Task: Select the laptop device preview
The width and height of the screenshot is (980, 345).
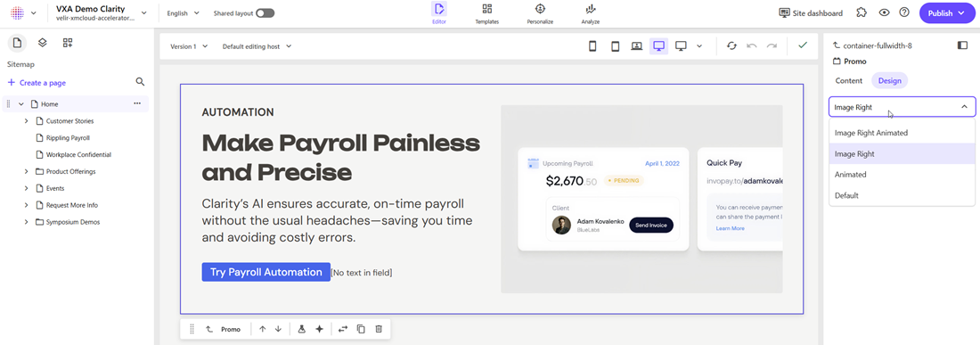Action: pos(637,46)
